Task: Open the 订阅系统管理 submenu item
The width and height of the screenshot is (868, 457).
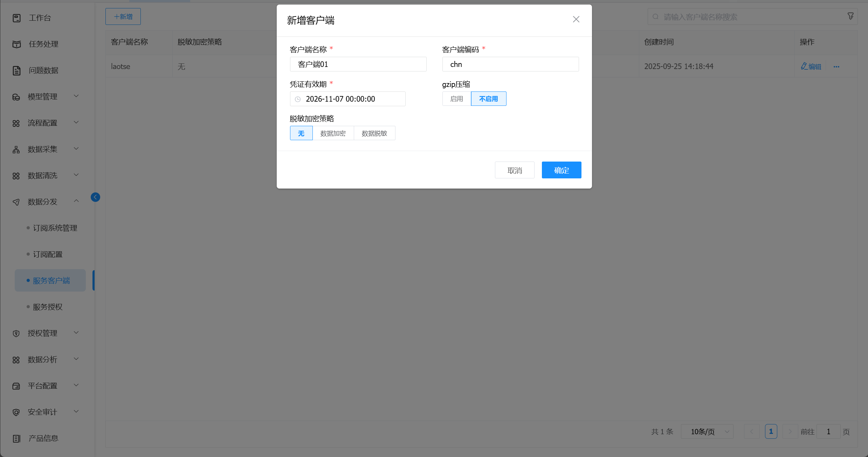Action: click(x=55, y=228)
